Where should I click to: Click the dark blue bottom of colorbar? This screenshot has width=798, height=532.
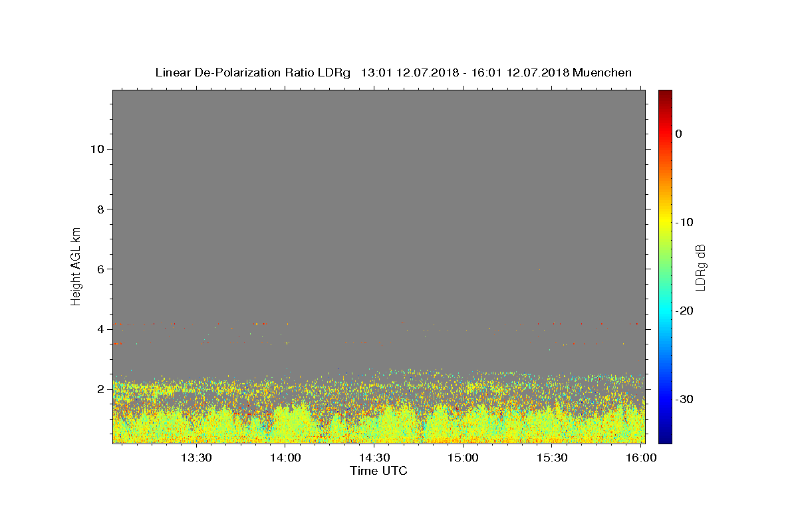pos(665,439)
